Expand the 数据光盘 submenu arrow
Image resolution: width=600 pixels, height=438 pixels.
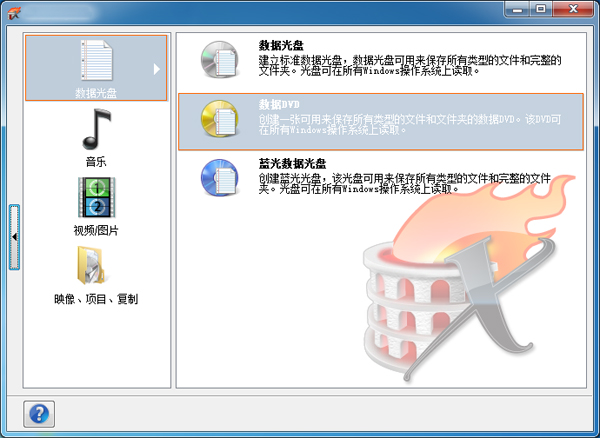(x=157, y=69)
